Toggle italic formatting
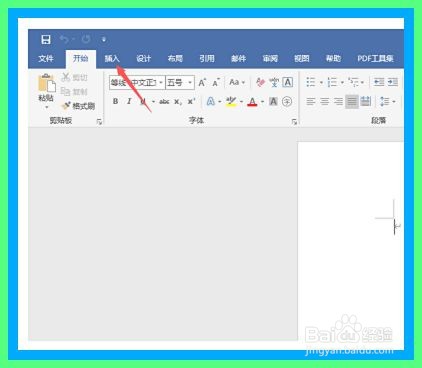Screen dimensions: 422x368 tap(129, 101)
